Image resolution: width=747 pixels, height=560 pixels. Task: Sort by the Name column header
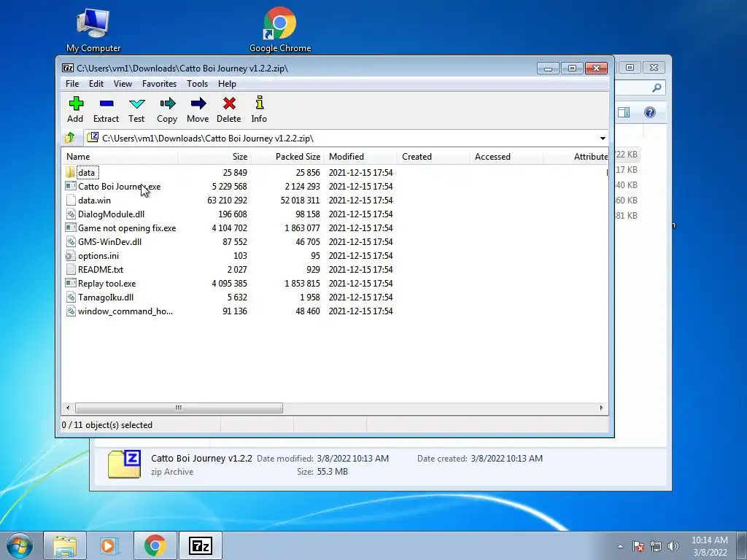pos(120,157)
